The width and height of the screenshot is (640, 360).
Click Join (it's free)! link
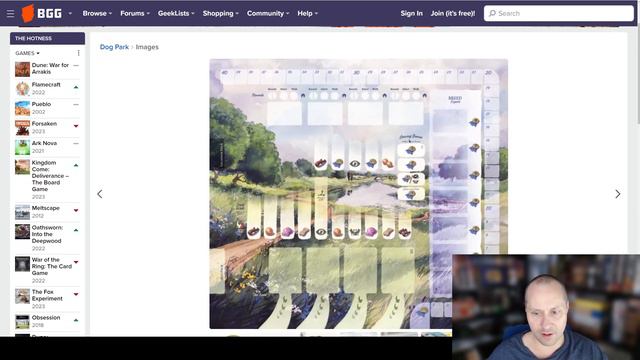(453, 13)
